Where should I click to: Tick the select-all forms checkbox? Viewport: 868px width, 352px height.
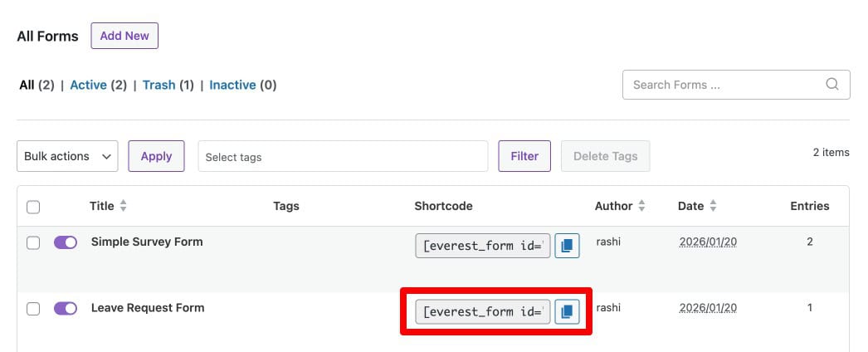coord(33,207)
